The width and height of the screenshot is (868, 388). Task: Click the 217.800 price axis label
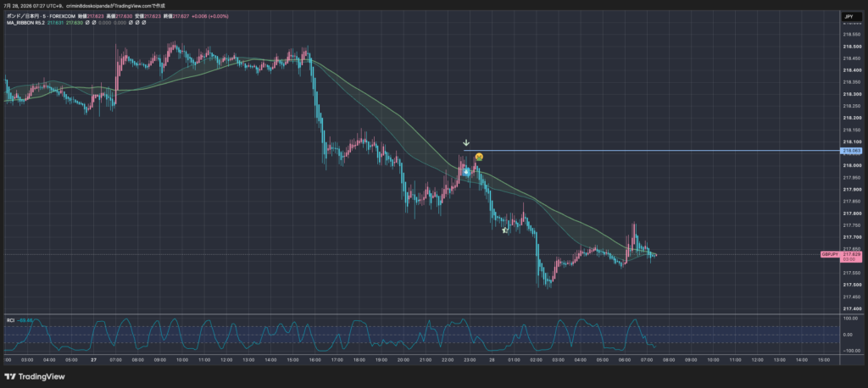(852, 213)
